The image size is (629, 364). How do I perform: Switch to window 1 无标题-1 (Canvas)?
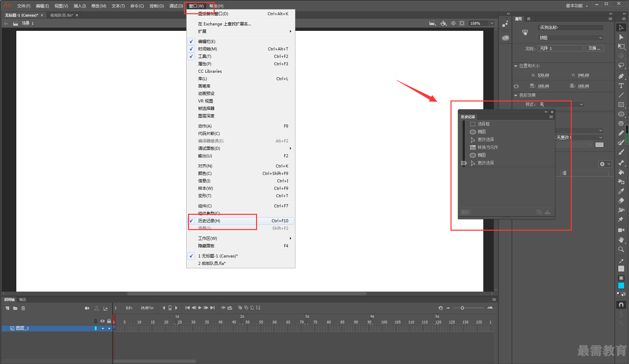click(x=241, y=256)
